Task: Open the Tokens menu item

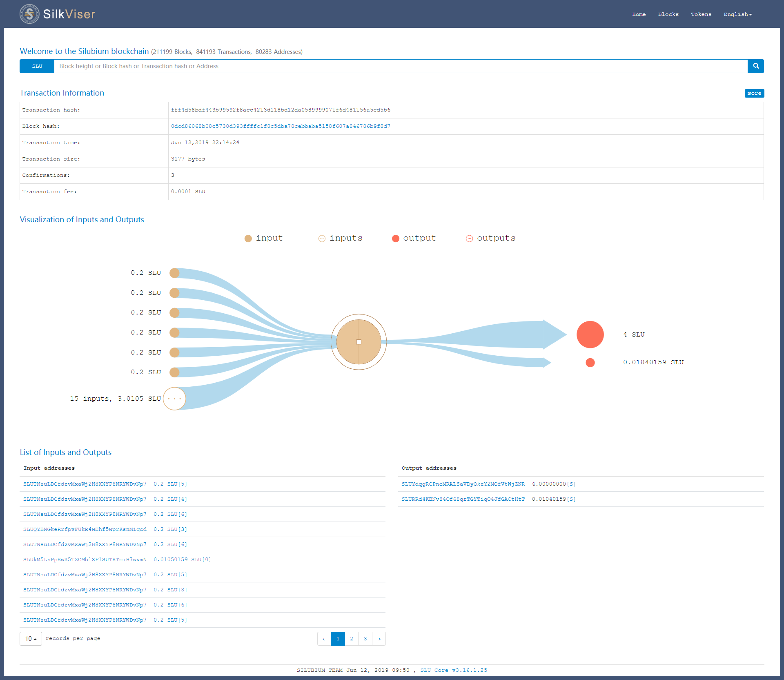Action: [x=701, y=14]
